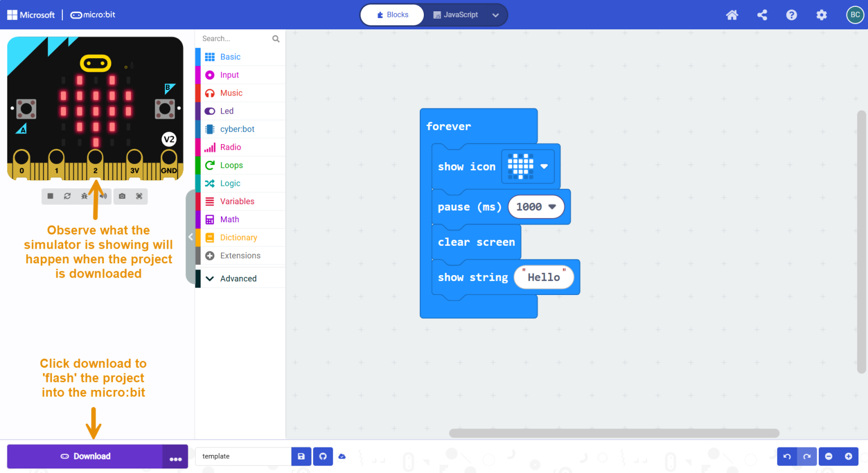Open debug mode via the bug icon

(x=84, y=196)
